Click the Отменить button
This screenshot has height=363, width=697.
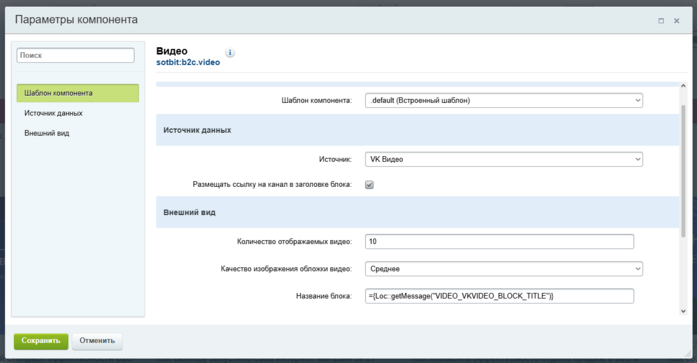(97, 341)
